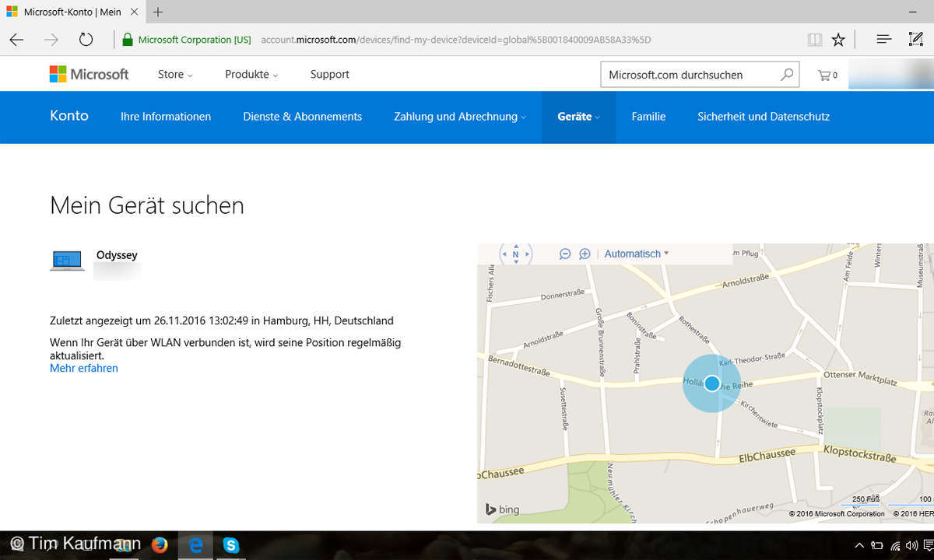The width and height of the screenshot is (934, 560).
Task: Open a new browser tab with plus
Action: 158,12
